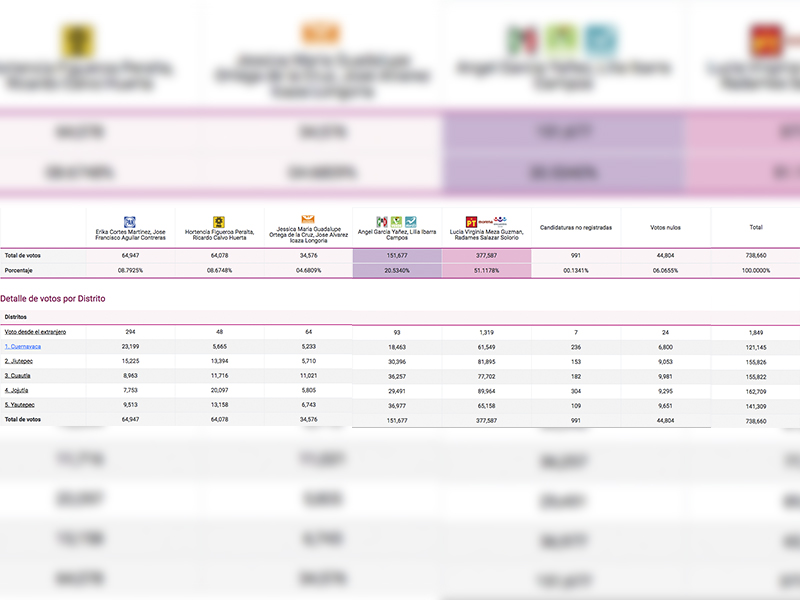Click the blurred enlarged PRI tricolor logo
The width and height of the screenshot is (800, 600).
tap(522, 40)
